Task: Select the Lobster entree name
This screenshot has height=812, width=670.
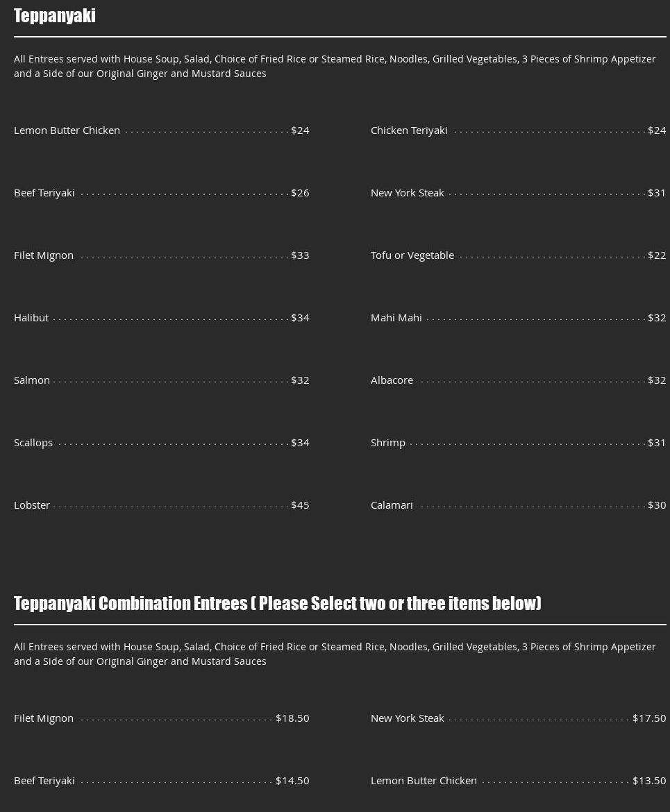Action: 32,505
